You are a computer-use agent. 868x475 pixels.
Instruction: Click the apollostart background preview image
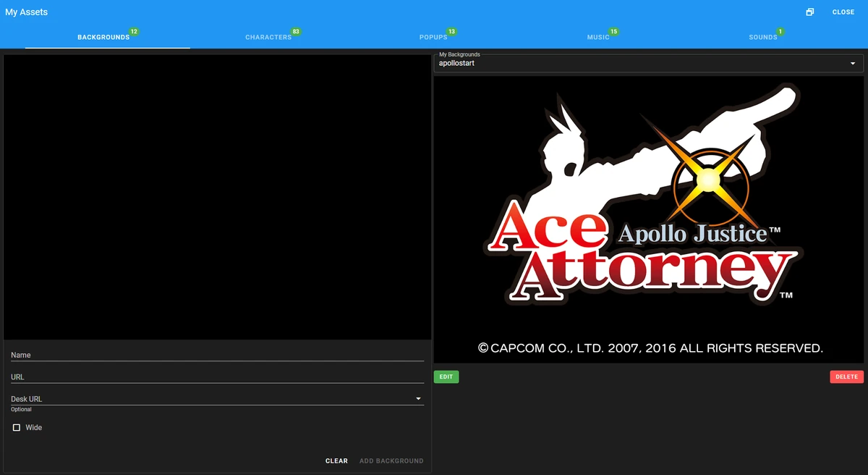pos(649,217)
